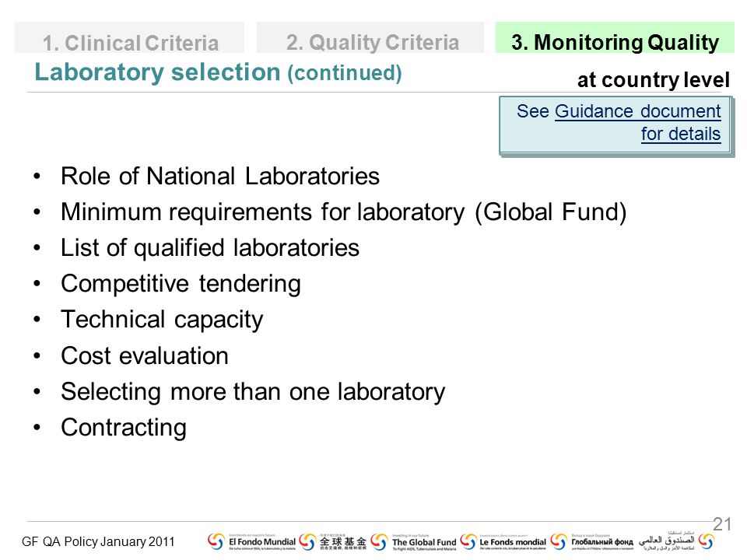Click the List of qualified laboratories bullet
Screen dimensions: 747x560
coord(210,247)
